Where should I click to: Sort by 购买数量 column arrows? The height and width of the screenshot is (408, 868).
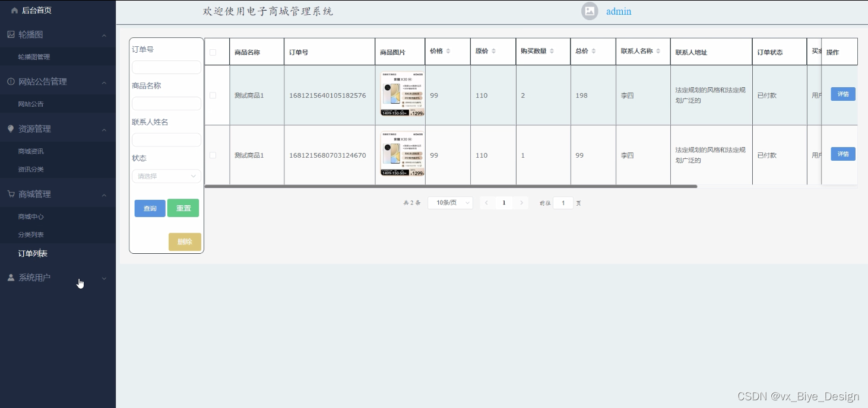(552, 52)
